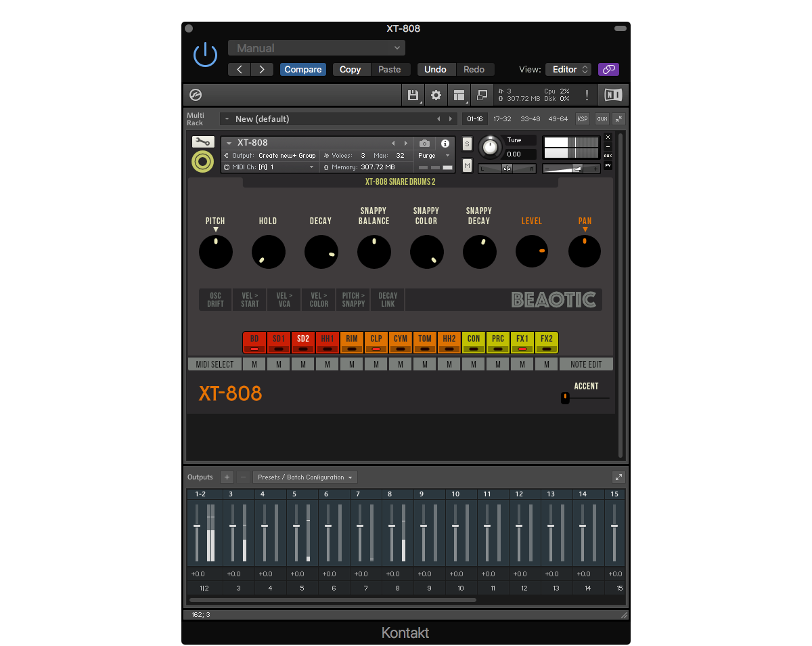The image size is (812, 646).
Task: Toggle the PITCH > SNAPPY option
Action: pos(353,300)
